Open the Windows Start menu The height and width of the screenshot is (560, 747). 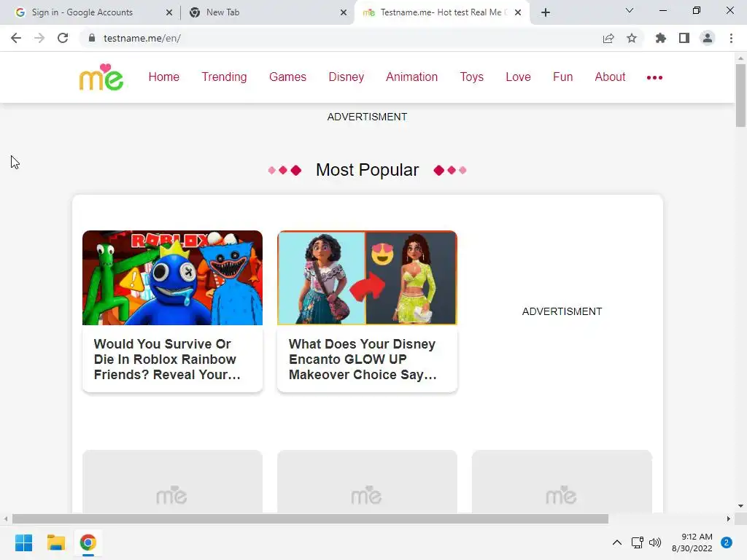(24, 542)
